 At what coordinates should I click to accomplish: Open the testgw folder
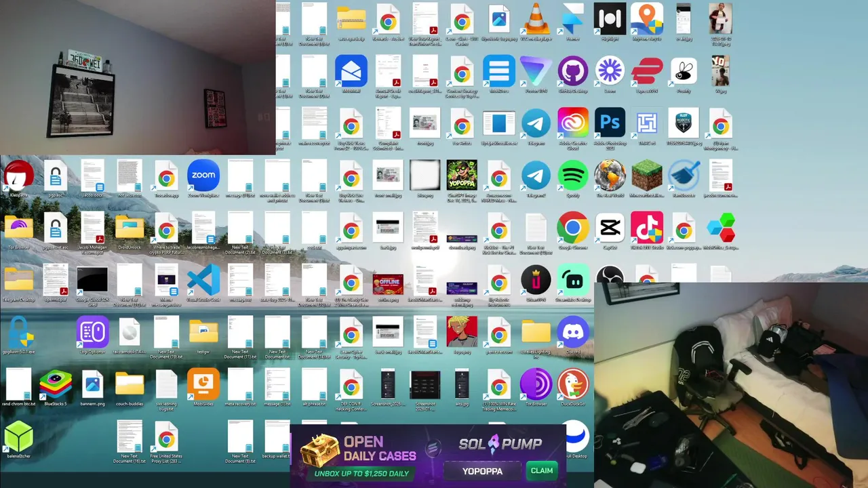pyautogui.click(x=203, y=332)
